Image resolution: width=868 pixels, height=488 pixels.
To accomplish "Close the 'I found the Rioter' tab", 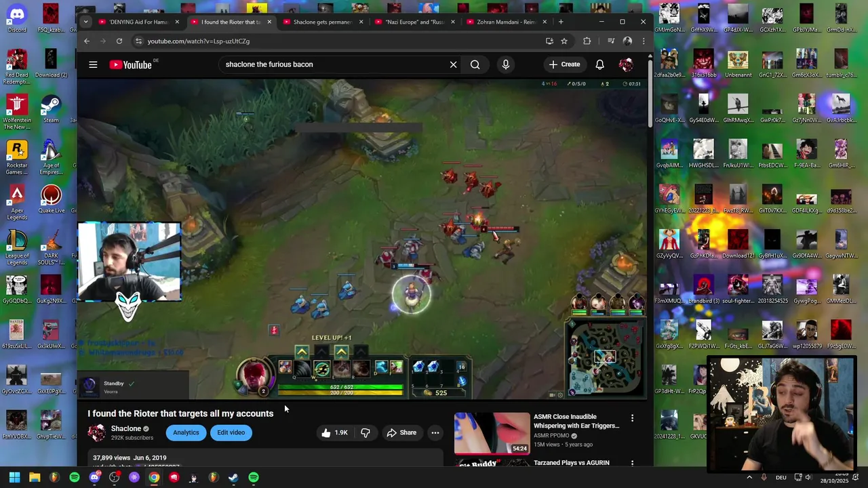I will (x=269, y=22).
